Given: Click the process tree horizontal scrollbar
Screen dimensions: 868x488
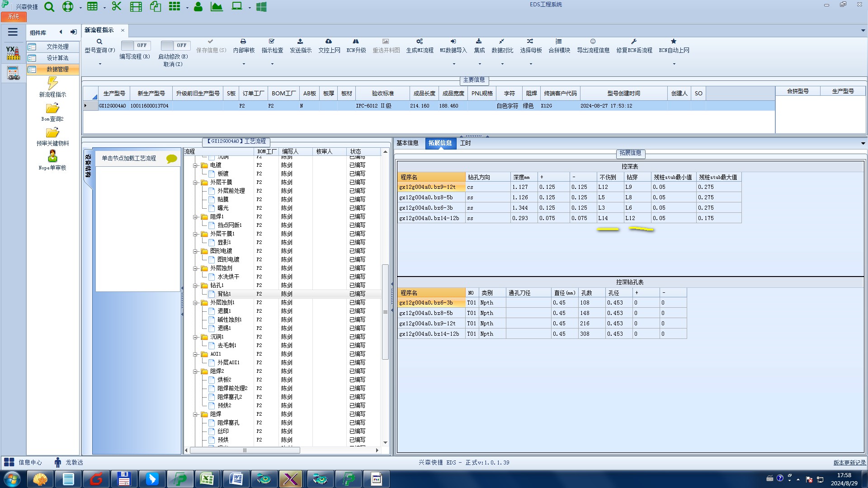Looking at the screenshot, I should (x=245, y=450).
